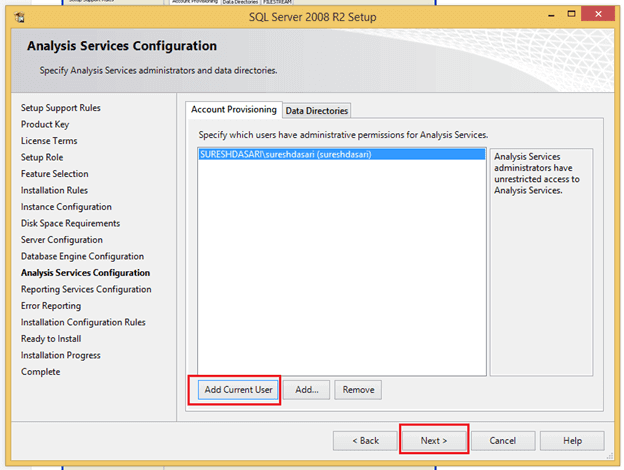
Task: Click the Add Current User button
Action: coord(235,390)
